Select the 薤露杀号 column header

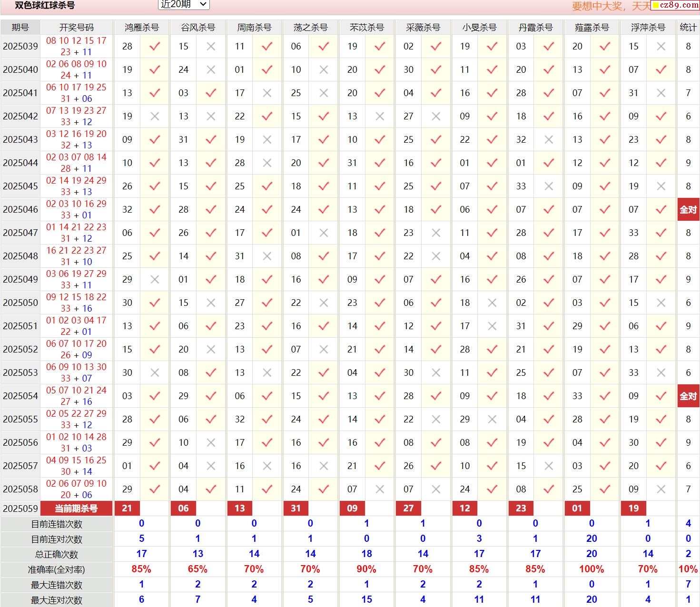[592, 28]
